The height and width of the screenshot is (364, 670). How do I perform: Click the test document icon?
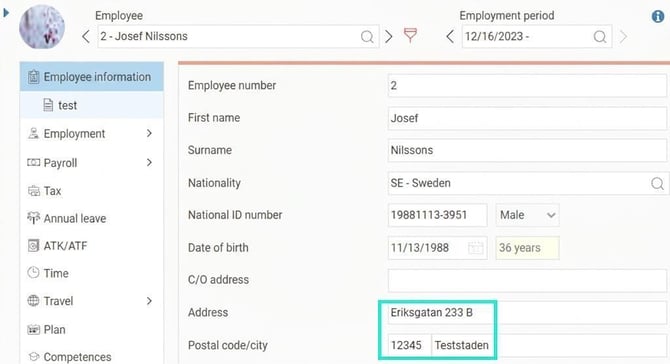coord(48,105)
